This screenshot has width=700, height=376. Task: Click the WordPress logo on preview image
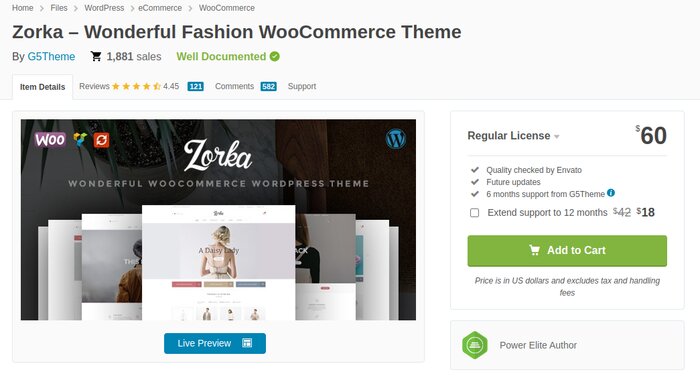pyautogui.click(x=396, y=138)
